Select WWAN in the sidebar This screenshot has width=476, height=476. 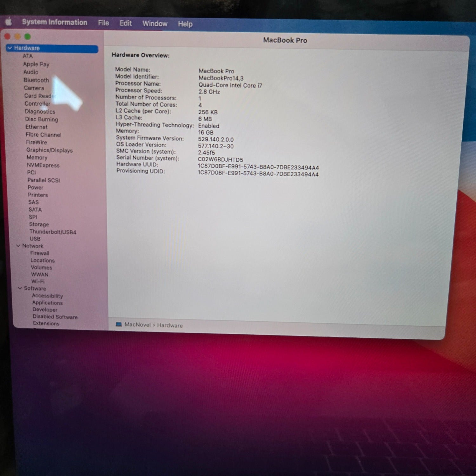tap(40, 274)
